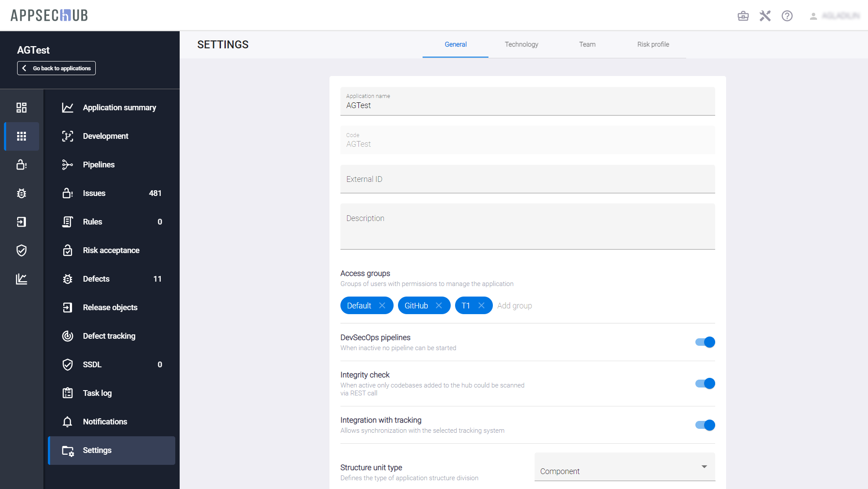Open Defect tracking in sidebar menu
This screenshot has width=868, height=489.
[x=109, y=336]
